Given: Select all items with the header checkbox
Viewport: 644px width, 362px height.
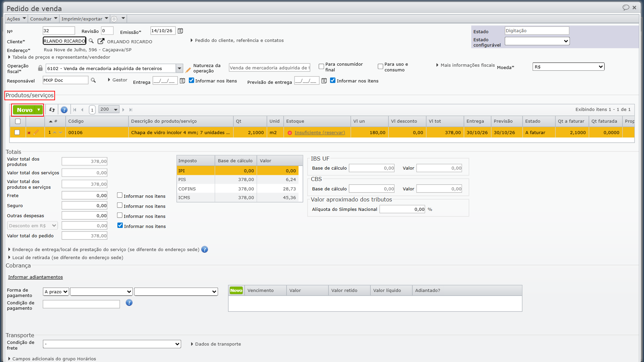Looking at the screenshot, I should 18,121.
